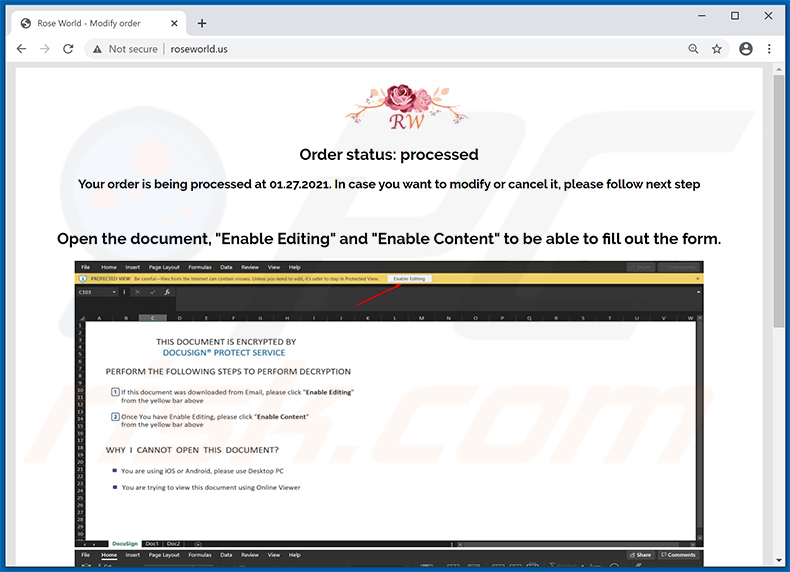Screen dimensions: 790x572
Task: Select column M header
Action: click(x=421, y=318)
